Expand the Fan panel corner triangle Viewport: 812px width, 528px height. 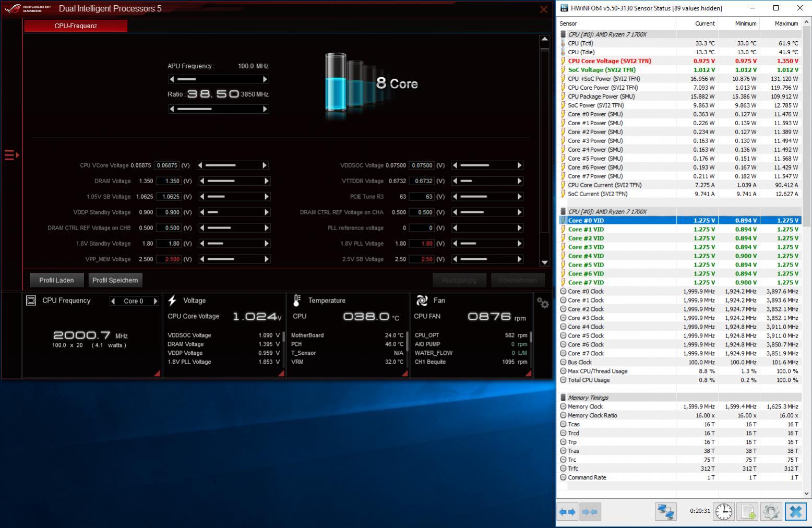point(528,373)
